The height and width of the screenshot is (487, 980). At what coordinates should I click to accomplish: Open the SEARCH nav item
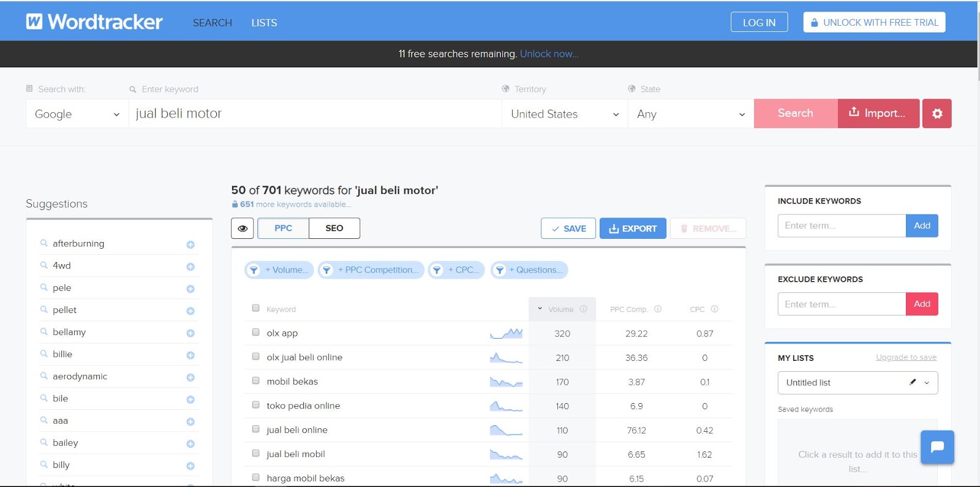[213, 23]
